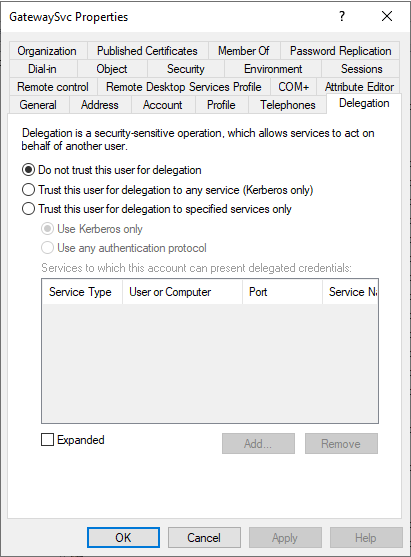Open the Remote Desktop Services Profile tab
411x557 pixels.
184,87
